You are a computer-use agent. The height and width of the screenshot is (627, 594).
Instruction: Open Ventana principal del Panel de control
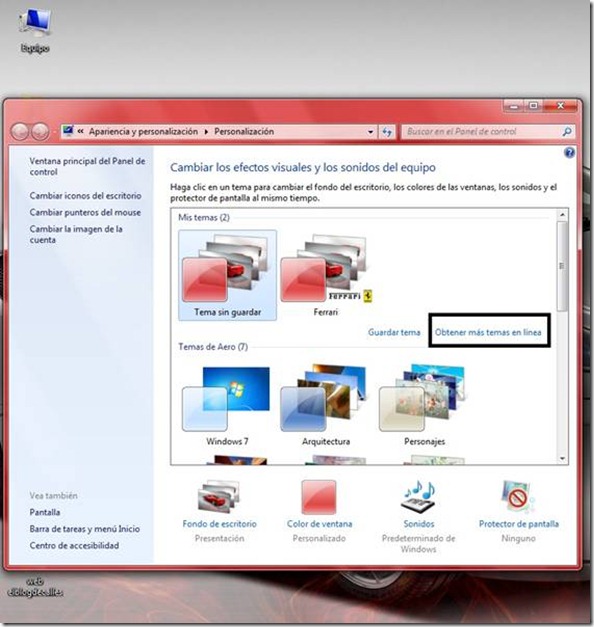[87, 166]
